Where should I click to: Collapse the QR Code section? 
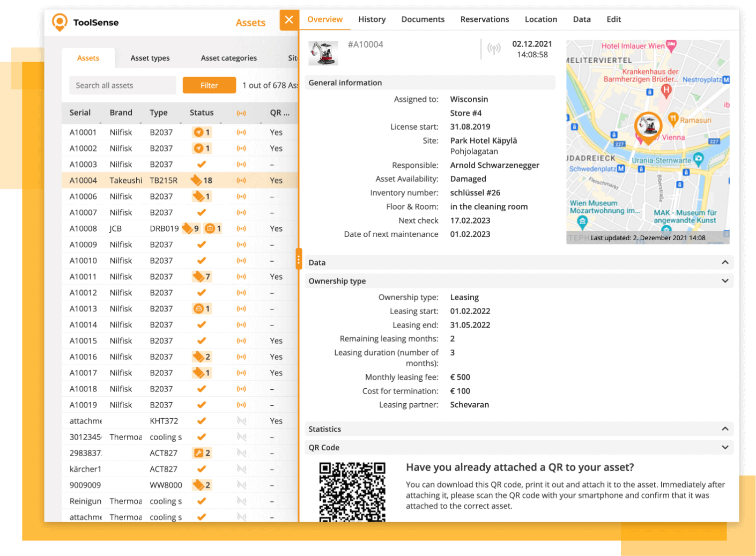click(725, 447)
